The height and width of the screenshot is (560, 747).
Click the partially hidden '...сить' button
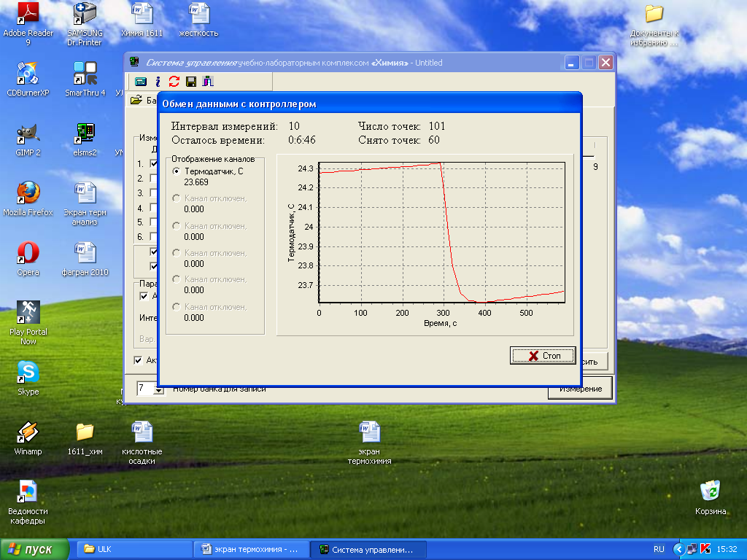(594, 362)
